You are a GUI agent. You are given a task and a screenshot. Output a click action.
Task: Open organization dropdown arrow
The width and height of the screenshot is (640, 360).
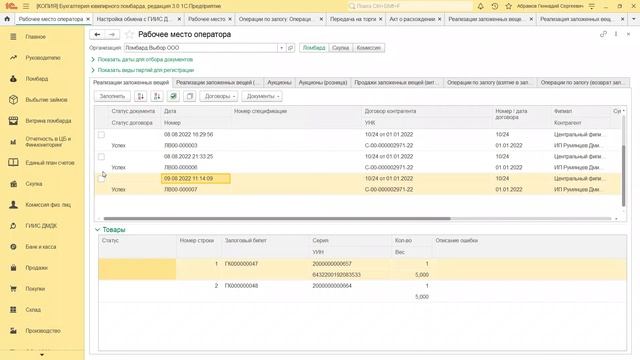point(281,48)
